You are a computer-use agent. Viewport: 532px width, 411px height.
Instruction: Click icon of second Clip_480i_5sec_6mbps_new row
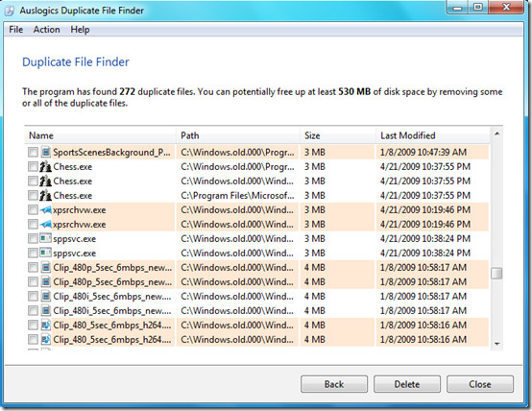(45, 310)
